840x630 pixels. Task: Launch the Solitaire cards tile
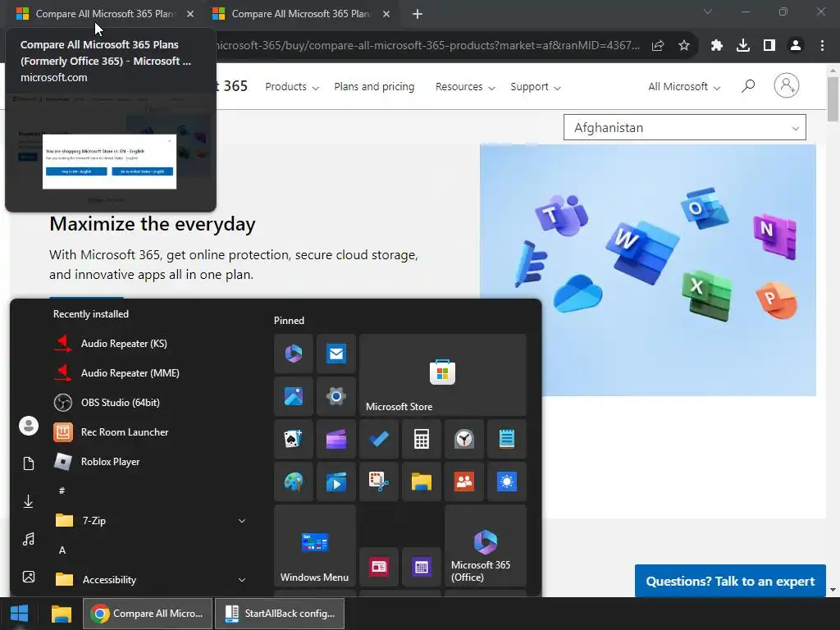pyautogui.click(x=294, y=439)
